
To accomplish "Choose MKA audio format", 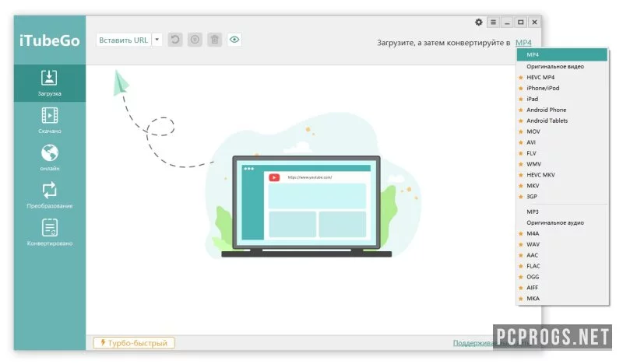I will (561, 299).
